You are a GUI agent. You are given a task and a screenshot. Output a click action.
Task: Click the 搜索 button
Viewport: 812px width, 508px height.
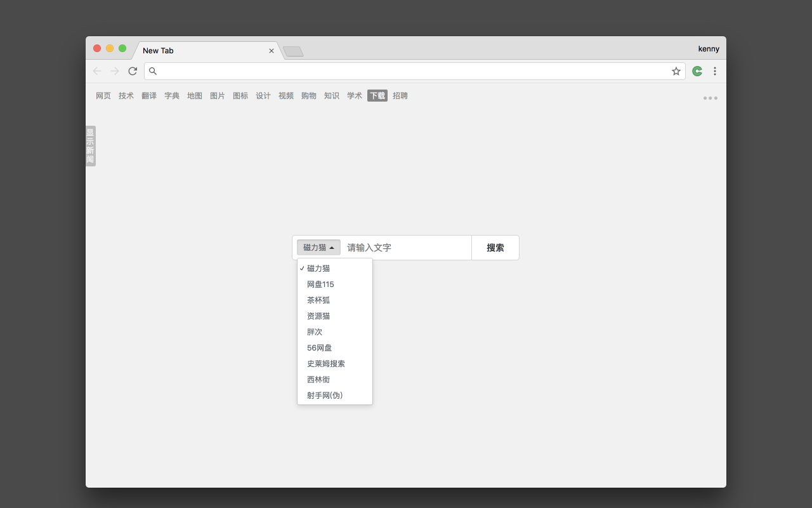click(495, 248)
